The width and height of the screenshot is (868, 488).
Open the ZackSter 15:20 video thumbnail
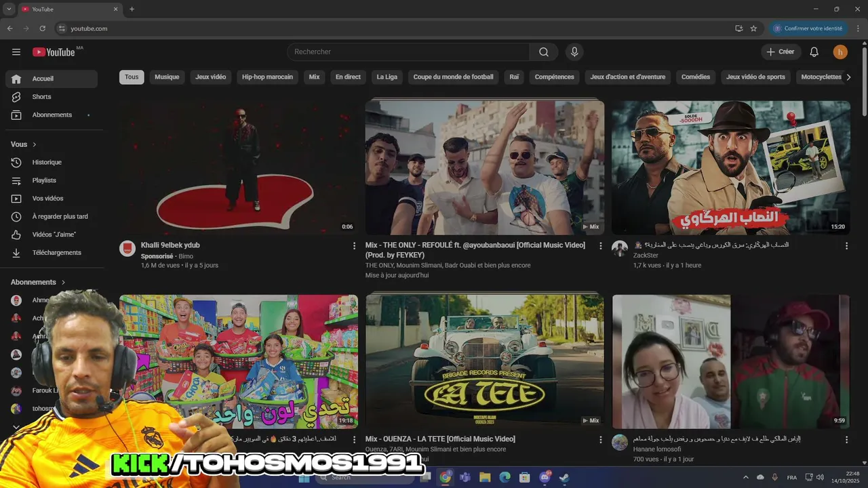point(731,167)
